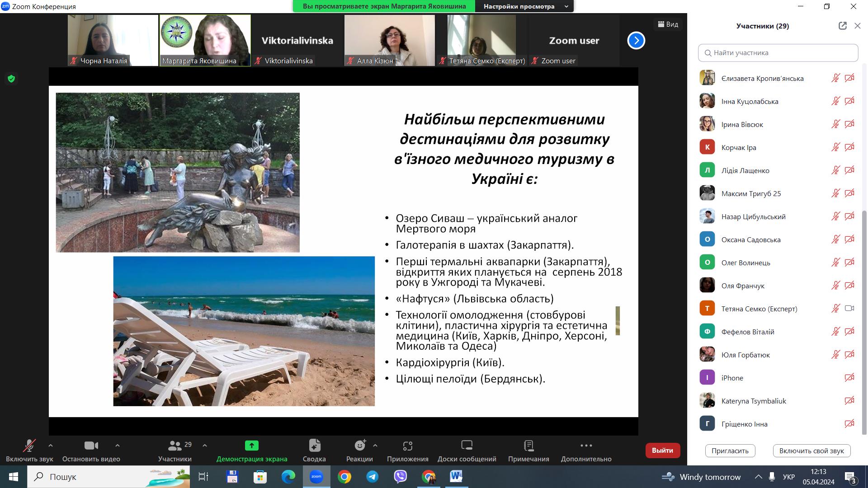This screenshot has width=868, height=488.
Task: Click the green Share Screen (Демонстрация экрана) icon
Action: [x=251, y=446]
